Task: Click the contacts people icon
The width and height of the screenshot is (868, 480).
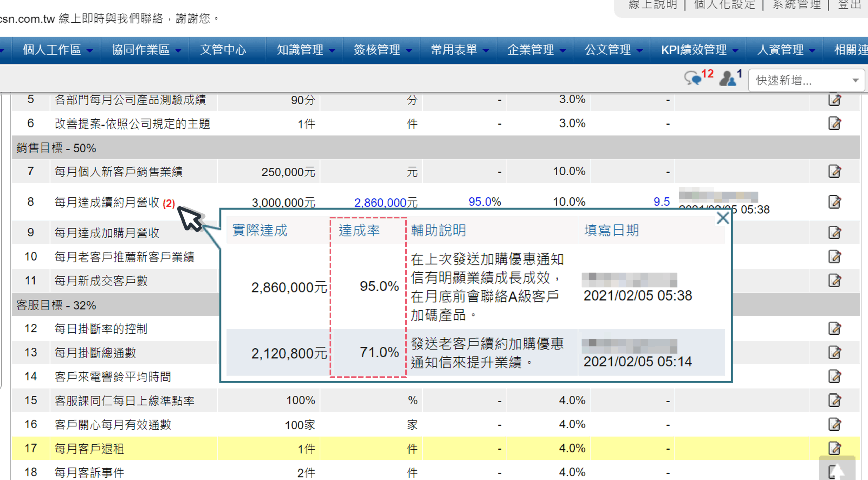Action: [x=728, y=79]
